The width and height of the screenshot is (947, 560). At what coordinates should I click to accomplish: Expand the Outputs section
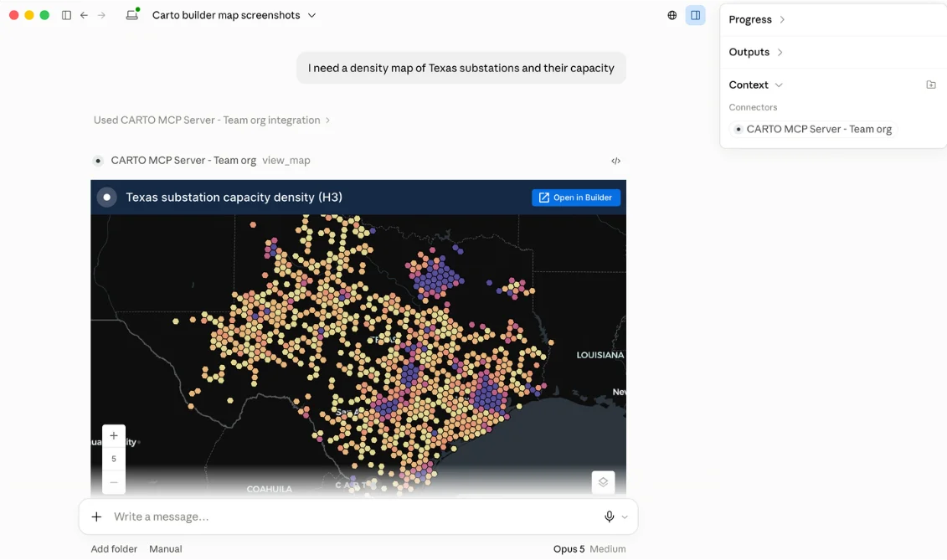coord(755,52)
